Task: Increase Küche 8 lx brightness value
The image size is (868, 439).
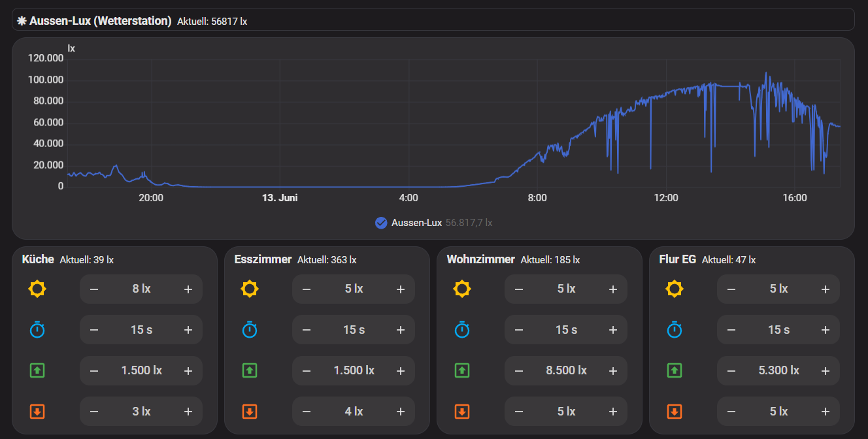Action: pyautogui.click(x=188, y=289)
